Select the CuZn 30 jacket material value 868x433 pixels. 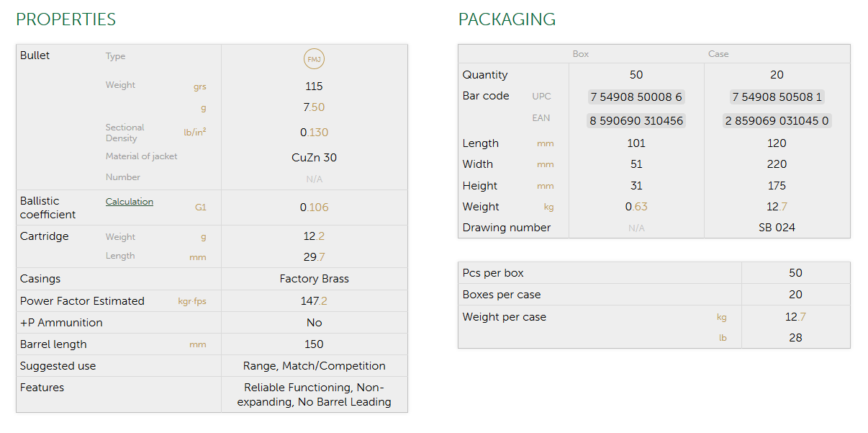point(314,157)
